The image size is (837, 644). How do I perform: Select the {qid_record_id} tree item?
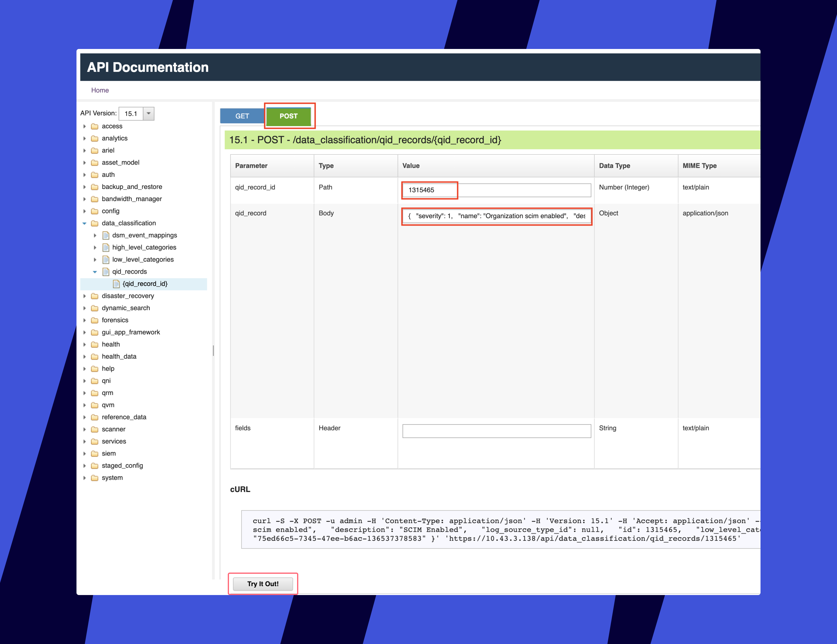[x=144, y=284]
